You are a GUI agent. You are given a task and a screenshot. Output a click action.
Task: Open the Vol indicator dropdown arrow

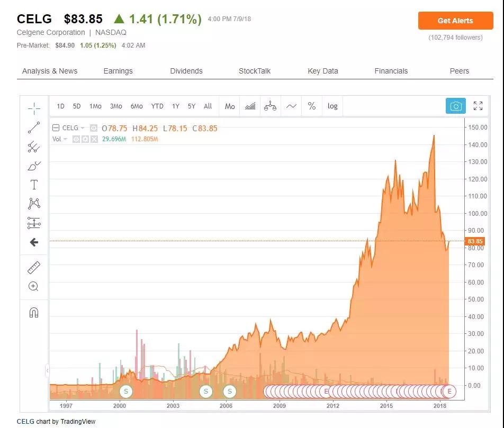[65, 139]
